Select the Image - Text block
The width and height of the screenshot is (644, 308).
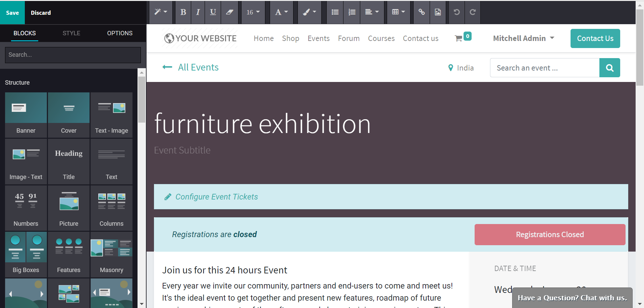[x=26, y=162]
